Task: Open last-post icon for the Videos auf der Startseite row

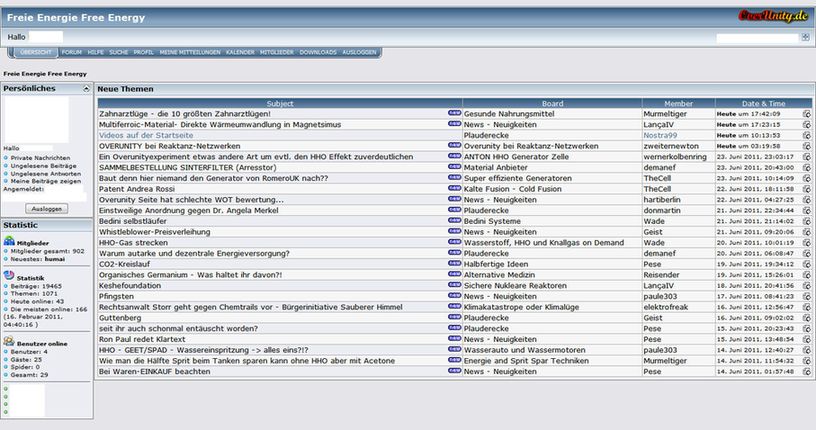Action: coord(807,135)
